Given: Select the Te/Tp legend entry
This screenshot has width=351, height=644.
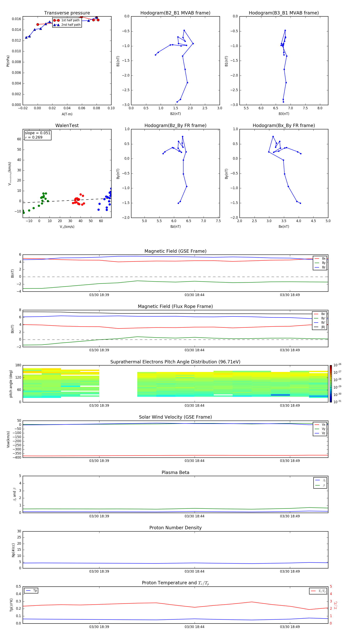Looking at the screenshot, I should tap(318, 591).
